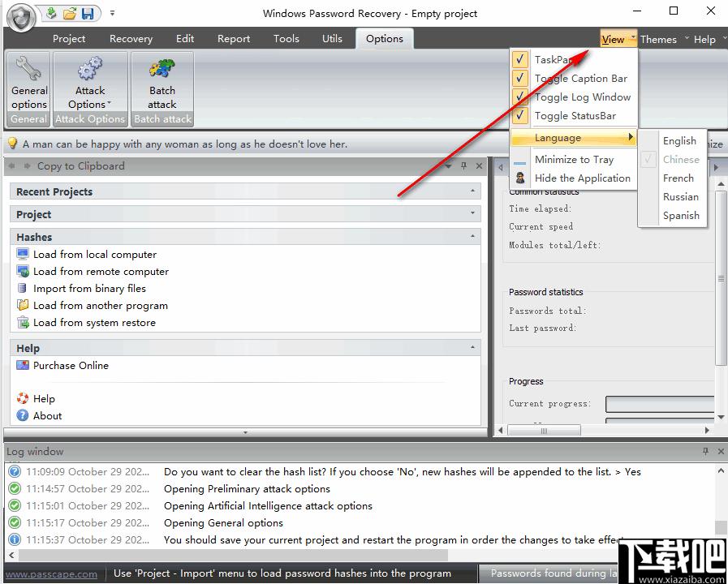Click Purchase Online link

71,366
